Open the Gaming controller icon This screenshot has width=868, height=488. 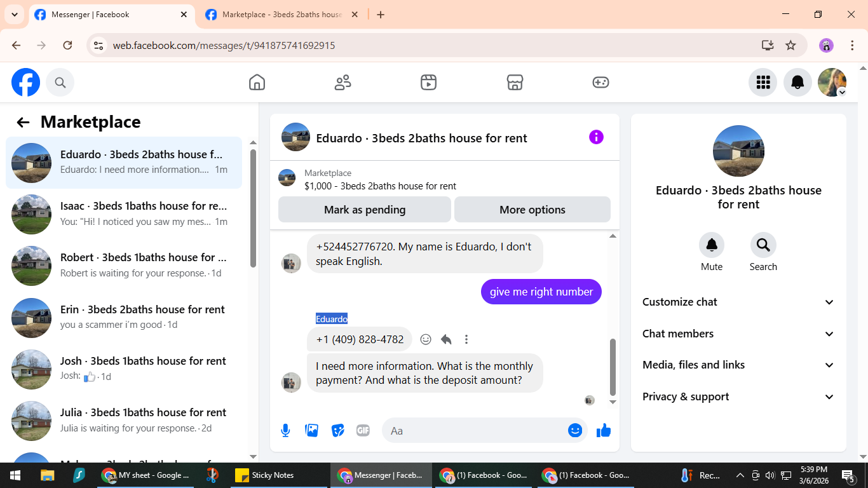tap(600, 83)
